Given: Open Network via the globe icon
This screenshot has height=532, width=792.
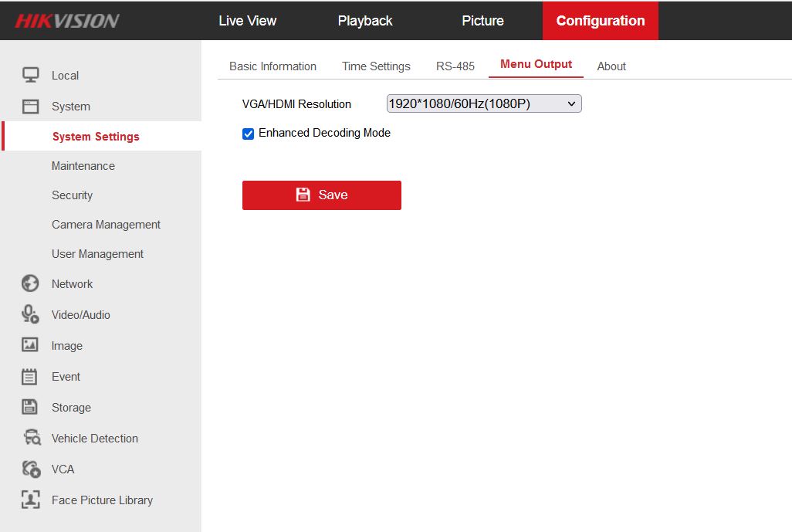Looking at the screenshot, I should pos(30,284).
